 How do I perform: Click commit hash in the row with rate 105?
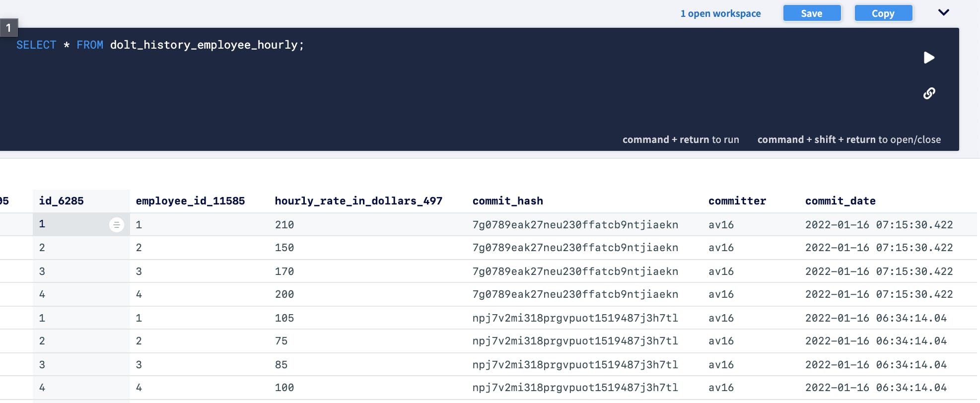pyautogui.click(x=575, y=318)
